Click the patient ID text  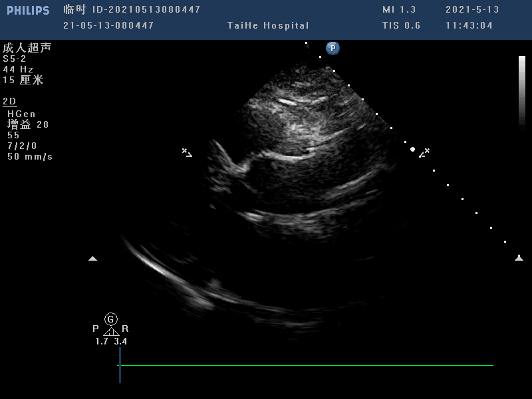132,9
